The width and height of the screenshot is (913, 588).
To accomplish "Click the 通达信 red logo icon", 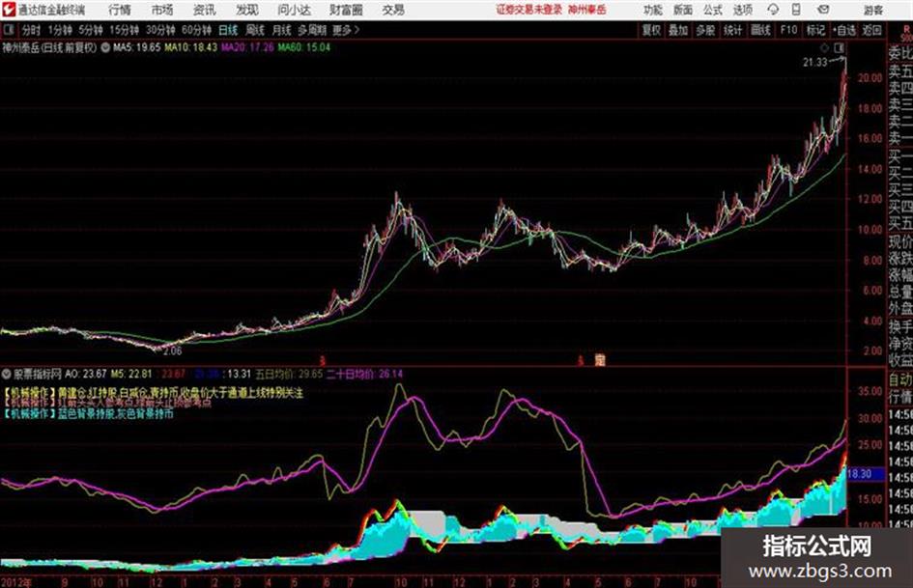I will [x=8, y=10].
